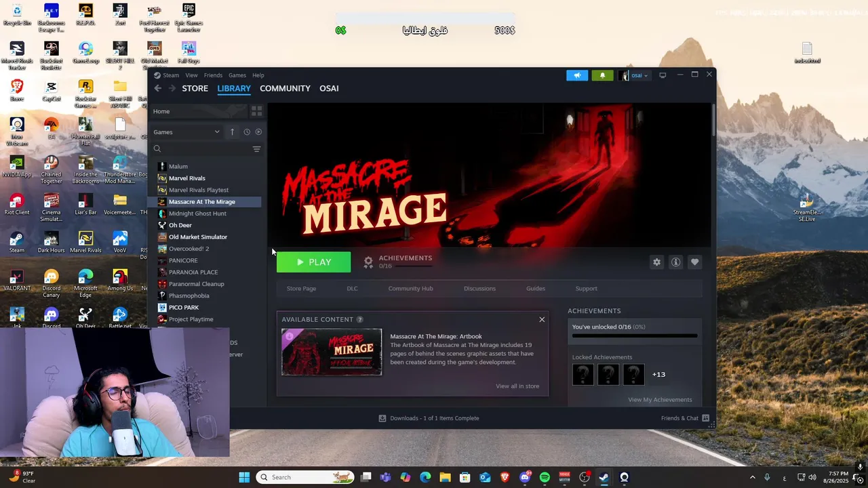
Task: Click the Steam forward navigation arrow
Action: click(x=172, y=88)
